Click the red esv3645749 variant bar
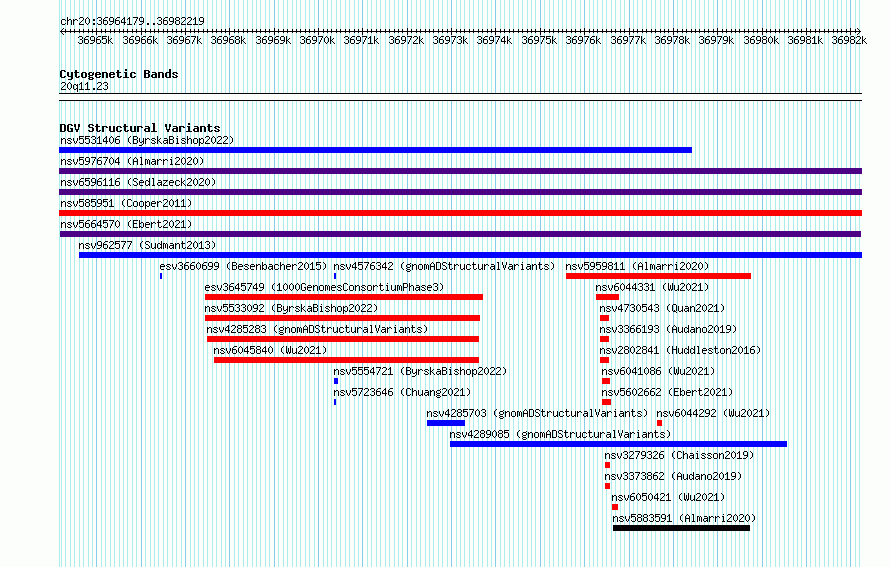 pos(344,297)
